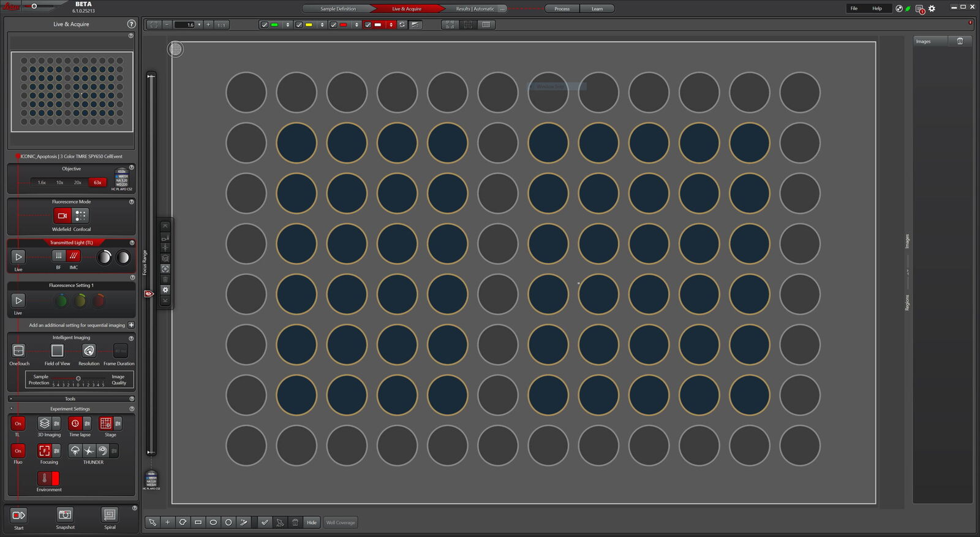Toggle white channel checkbox

pos(367,25)
